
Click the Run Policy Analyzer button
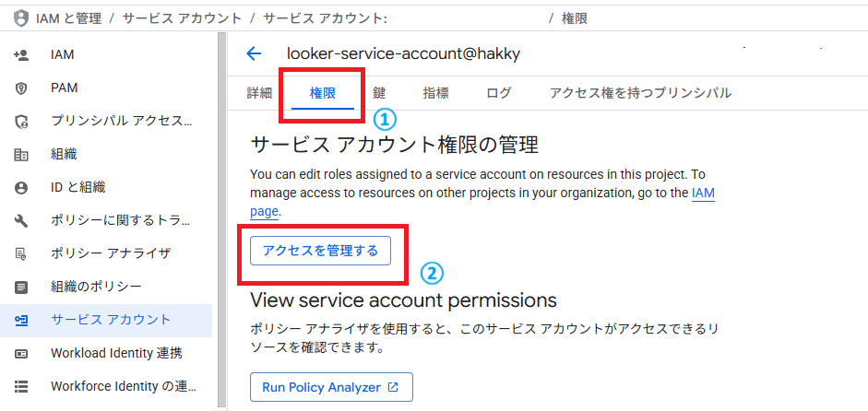click(331, 387)
